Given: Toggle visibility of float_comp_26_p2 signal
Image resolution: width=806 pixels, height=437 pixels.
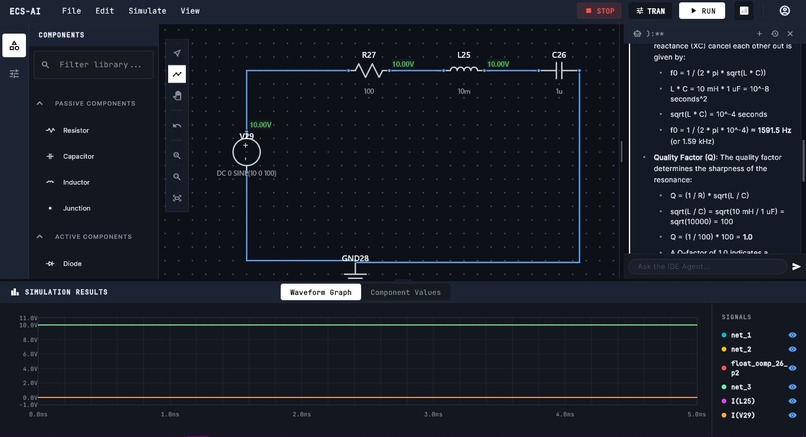Looking at the screenshot, I should [x=792, y=368].
